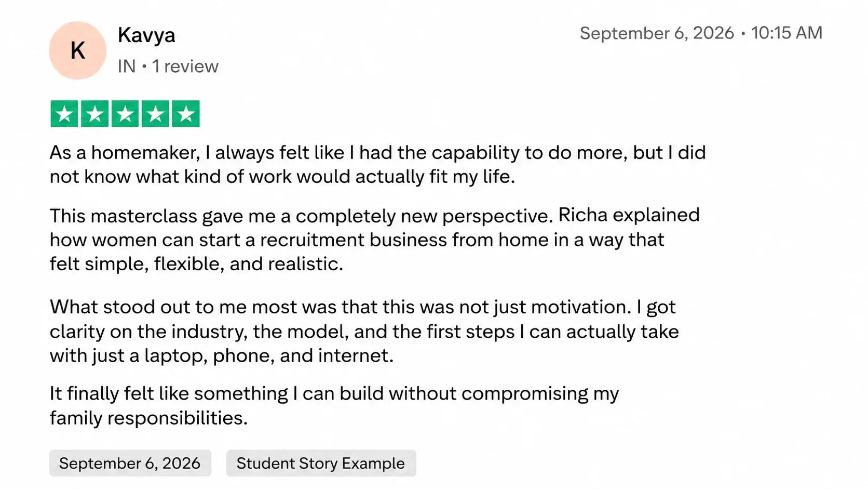The image size is (868, 489).
Task: Click the paragraph starting 'As a homemaker'
Action: [x=378, y=164]
